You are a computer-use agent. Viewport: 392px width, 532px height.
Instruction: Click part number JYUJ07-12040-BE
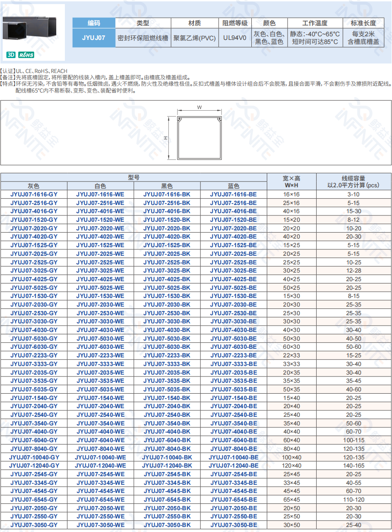233,465
